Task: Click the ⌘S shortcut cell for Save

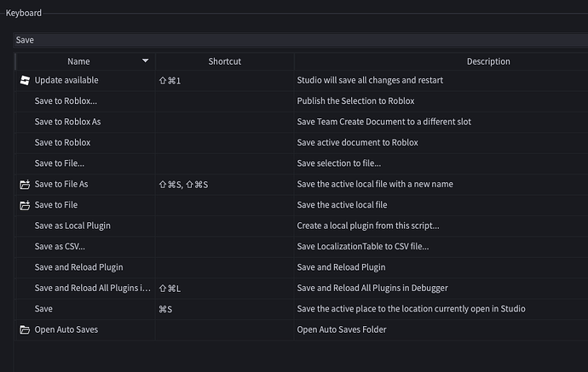Action: click(166, 309)
